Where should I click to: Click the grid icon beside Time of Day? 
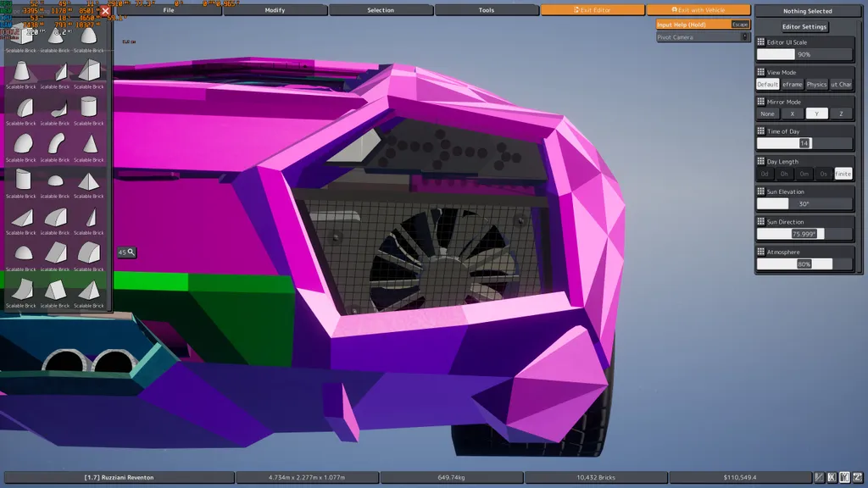click(x=760, y=131)
